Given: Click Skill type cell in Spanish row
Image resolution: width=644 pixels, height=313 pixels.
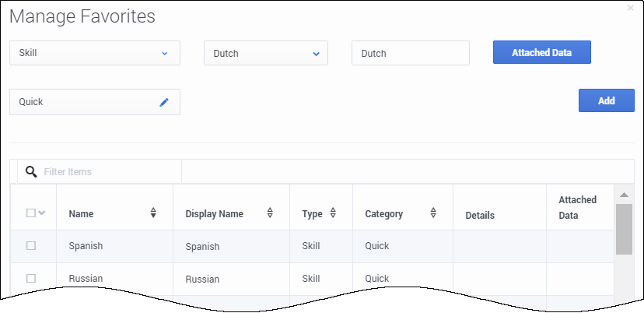Looking at the screenshot, I should 311,246.
